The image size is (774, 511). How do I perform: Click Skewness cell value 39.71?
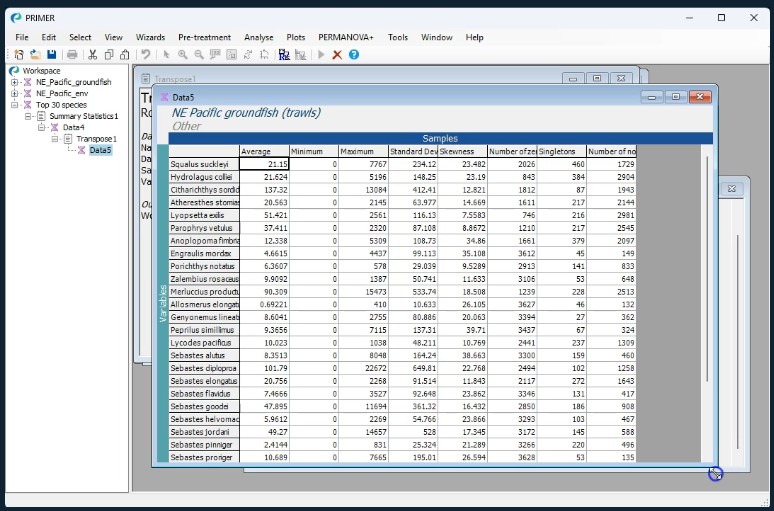[463, 330]
